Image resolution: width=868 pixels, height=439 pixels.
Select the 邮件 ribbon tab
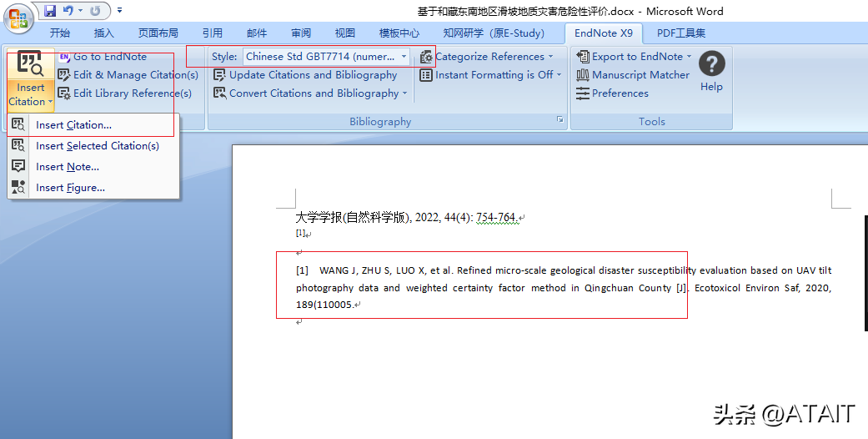point(256,33)
